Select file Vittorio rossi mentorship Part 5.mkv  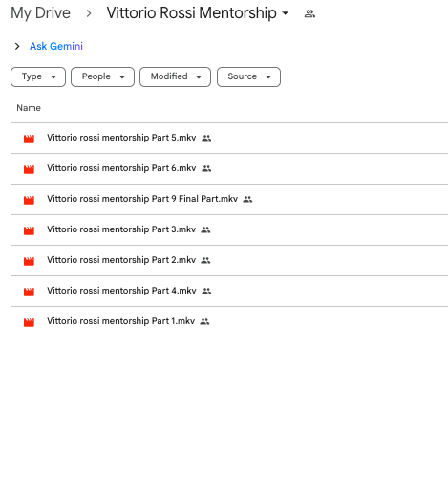coord(121,138)
